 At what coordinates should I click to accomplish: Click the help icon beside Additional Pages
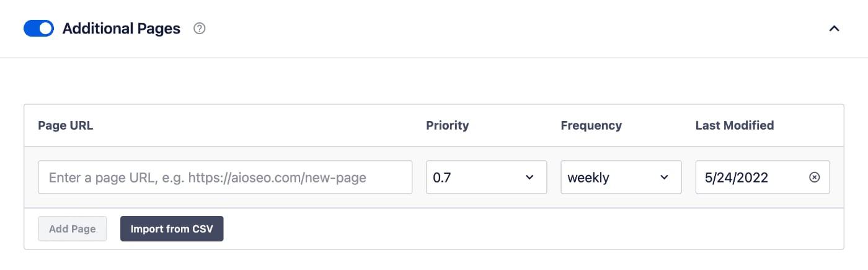click(x=199, y=29)
